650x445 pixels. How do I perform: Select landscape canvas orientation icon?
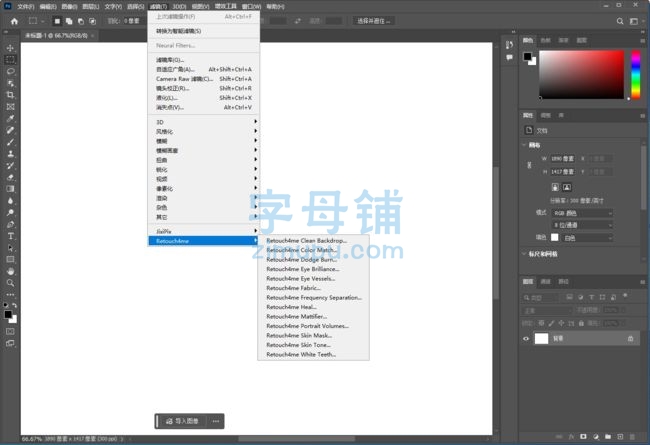click(x=567, y=187)
